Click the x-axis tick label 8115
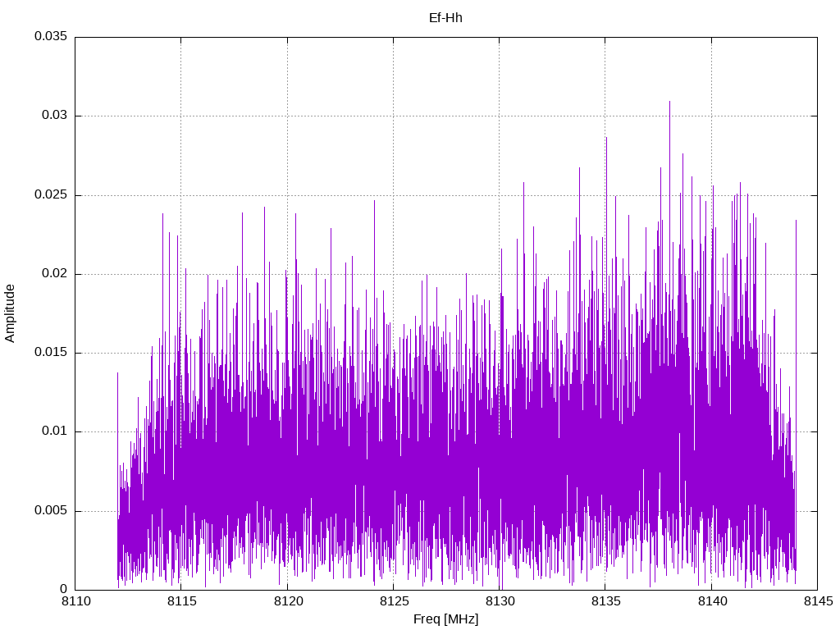840x630 pixels. tap(181, 601)
